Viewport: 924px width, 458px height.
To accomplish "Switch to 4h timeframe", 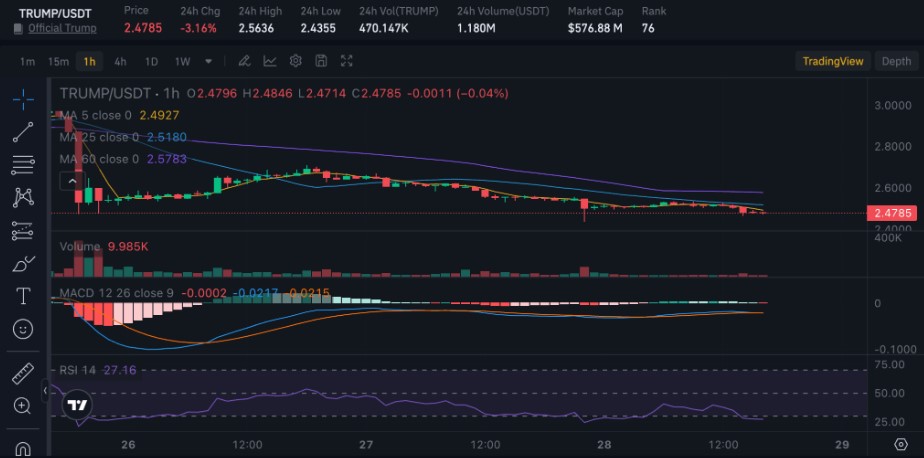I will (120, 61).
